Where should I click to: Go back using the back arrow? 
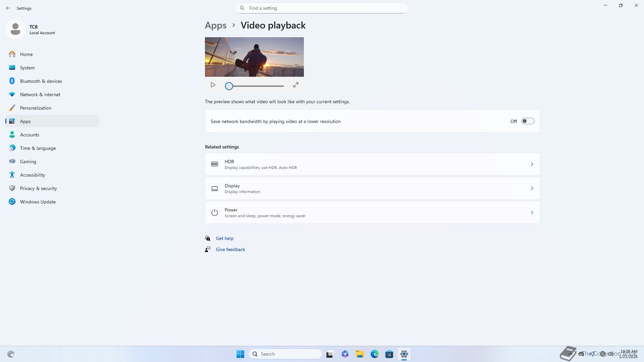(8, 8)
